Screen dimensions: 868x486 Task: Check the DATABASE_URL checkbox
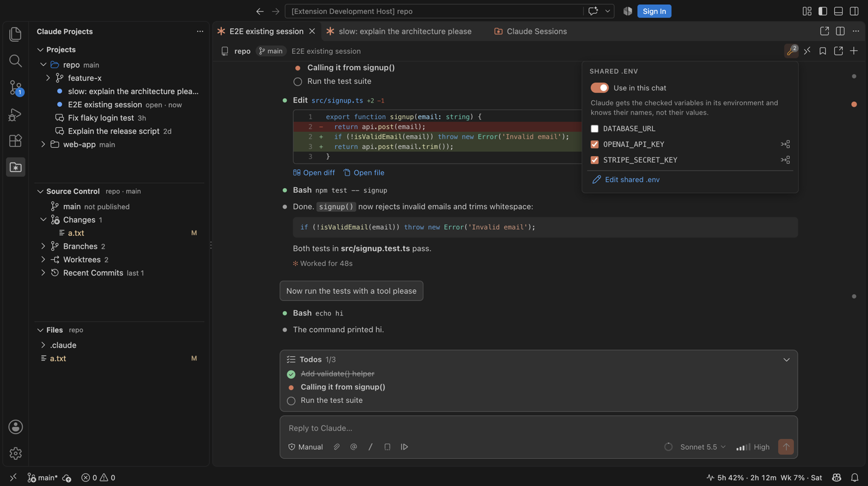595,128
